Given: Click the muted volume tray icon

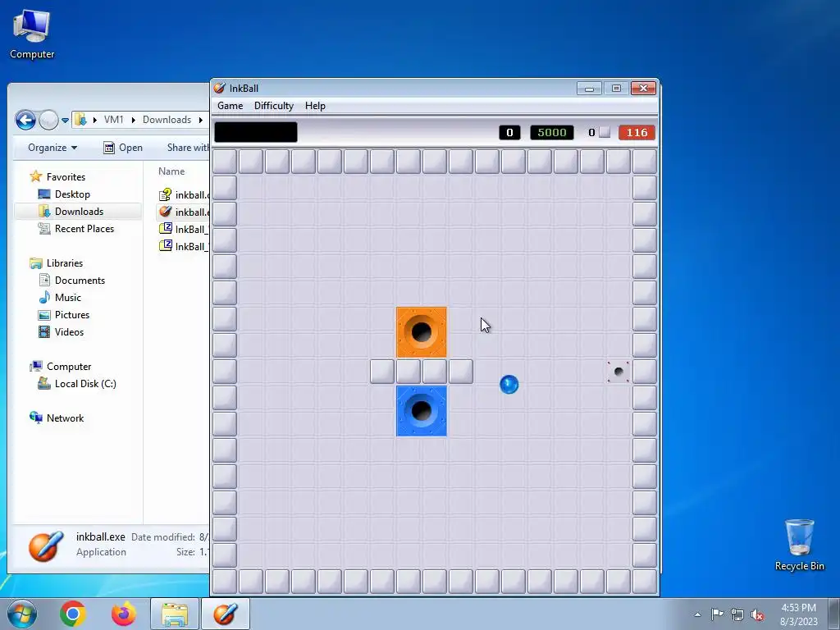Looking at the screenshot, I should click(757, 614).
